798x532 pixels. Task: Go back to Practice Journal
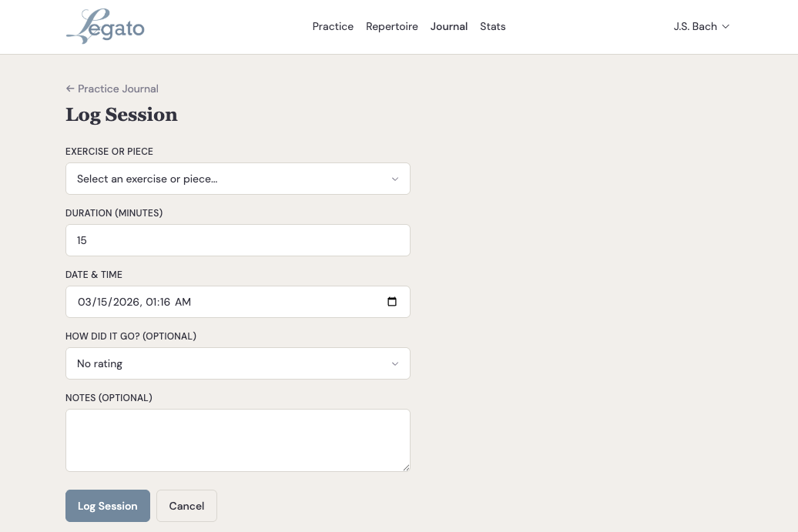pos(112,89)
